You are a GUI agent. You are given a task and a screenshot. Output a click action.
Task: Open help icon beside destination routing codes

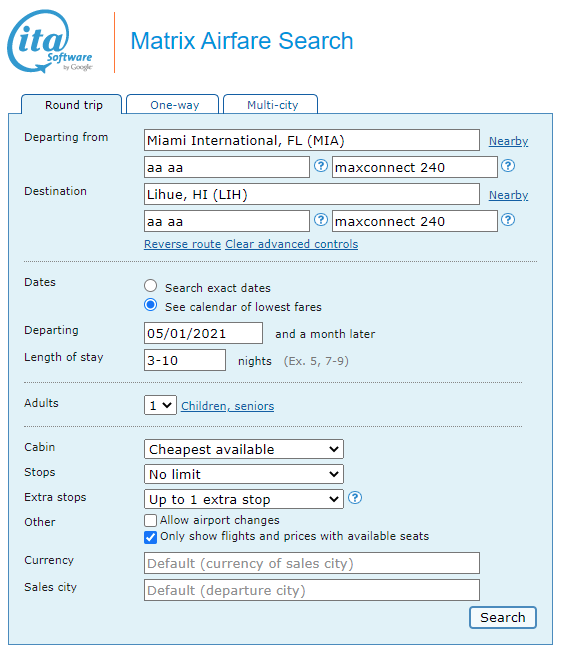(x=321, y=220)
